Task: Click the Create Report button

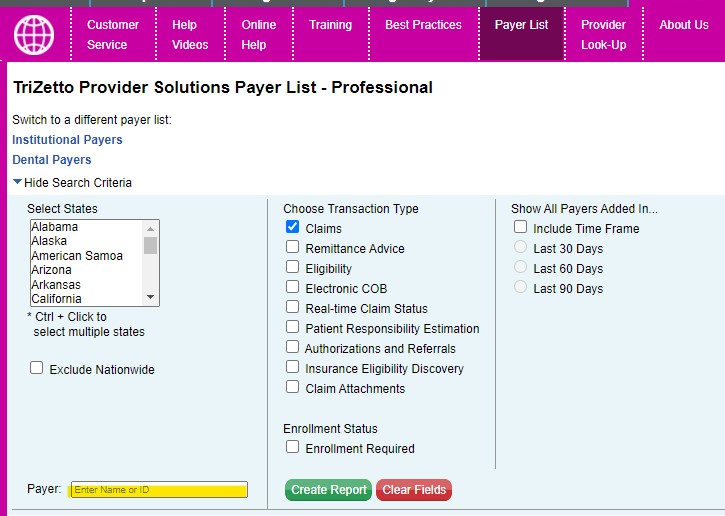Action: click(x=328, y=490)
